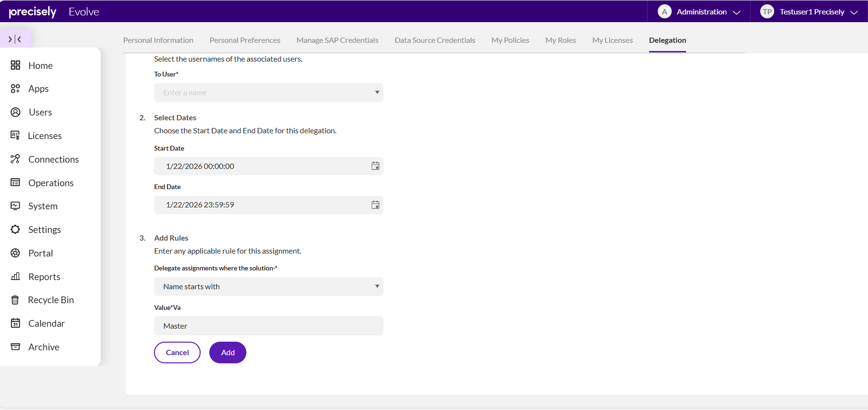The height and width of the screenshot is (410, 868).
Task: Click the Apps icon in sidebar
Action: click(x=15, y=89)
